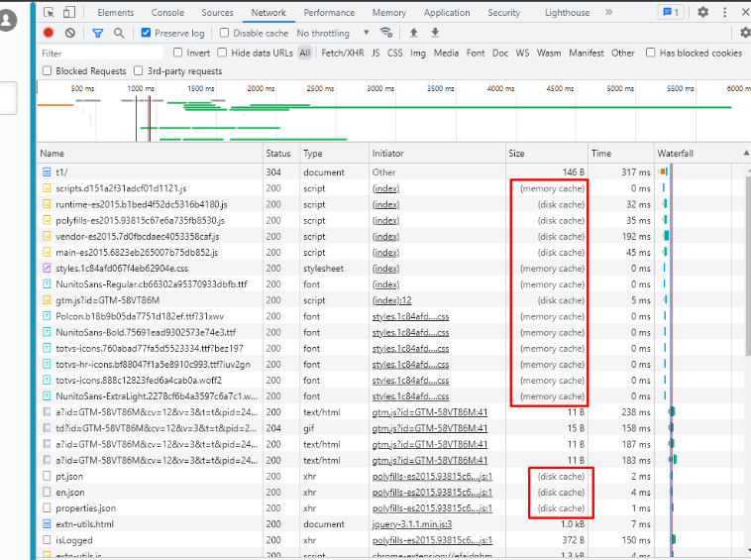The width and height of the screenshot is (751, 560).
Task: Select the extn-utils.html document icon
Action: 47,524
